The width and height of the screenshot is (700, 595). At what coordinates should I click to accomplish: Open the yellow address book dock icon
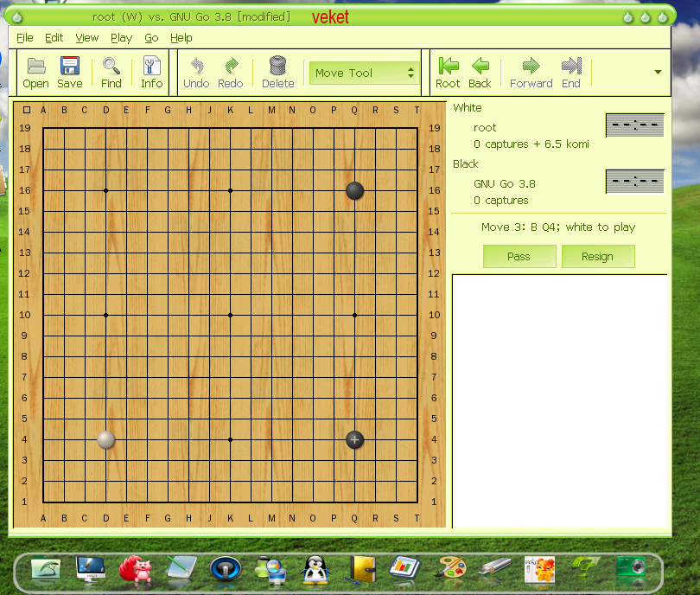click(x=362, y=570)
